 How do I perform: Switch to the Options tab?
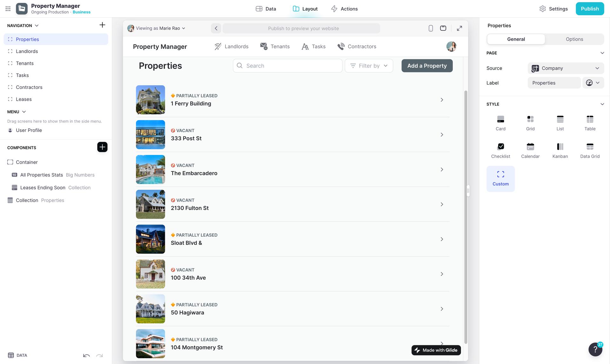(x=574, y=39)
